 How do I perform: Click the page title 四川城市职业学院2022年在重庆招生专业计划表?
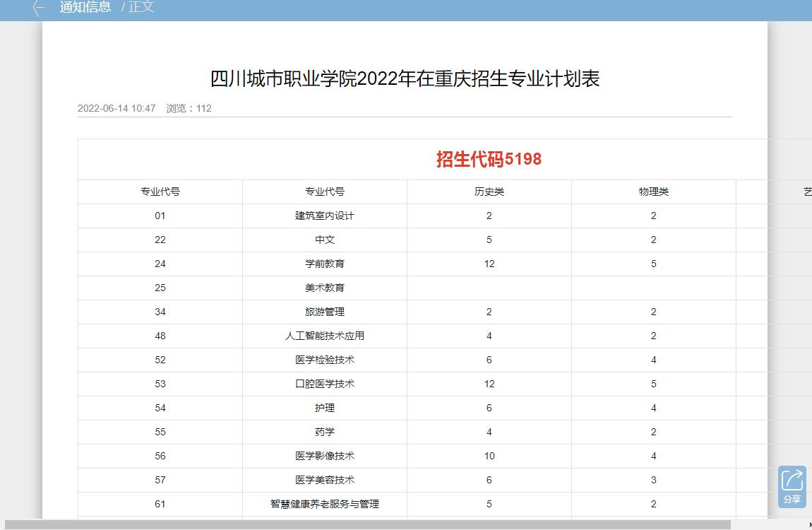(405, 78)
